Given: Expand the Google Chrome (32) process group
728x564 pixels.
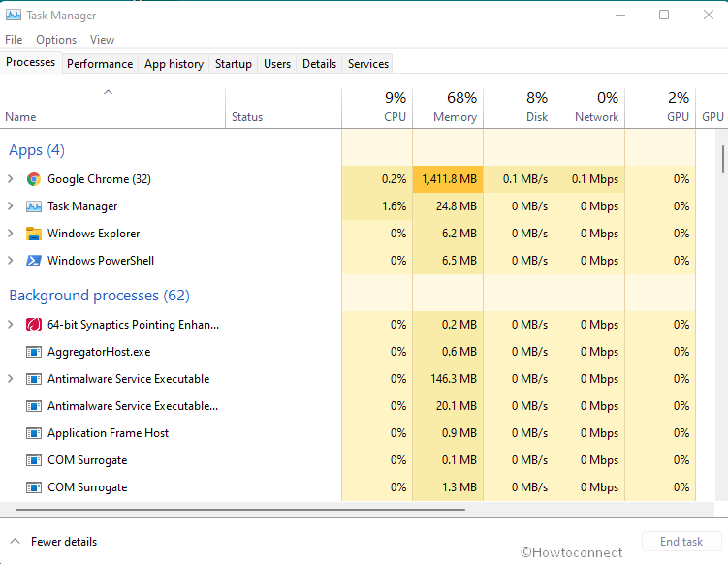Looking at the screenshot, I should coord(11,179).
